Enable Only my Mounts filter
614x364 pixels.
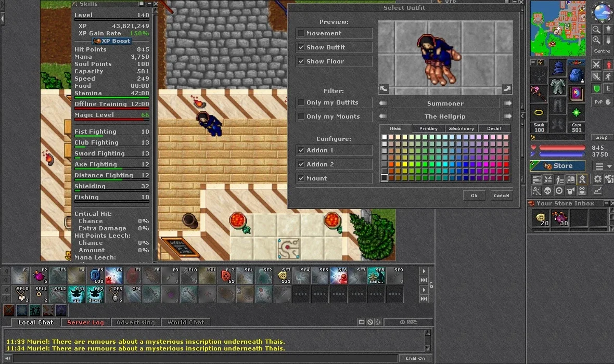301,116
